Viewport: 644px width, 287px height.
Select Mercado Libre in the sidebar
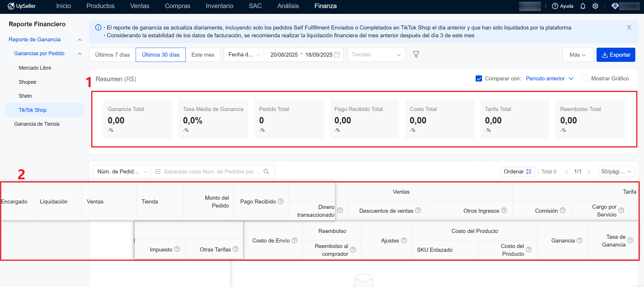click(x=35, y=68)
